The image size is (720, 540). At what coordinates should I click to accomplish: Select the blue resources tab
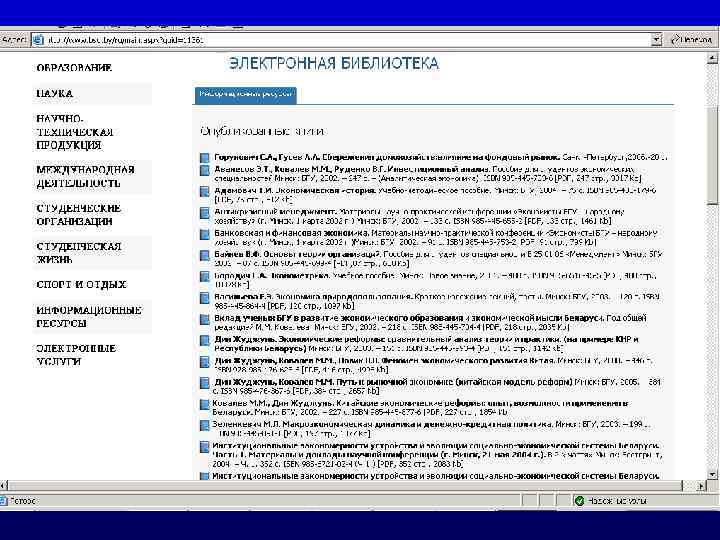245,95
